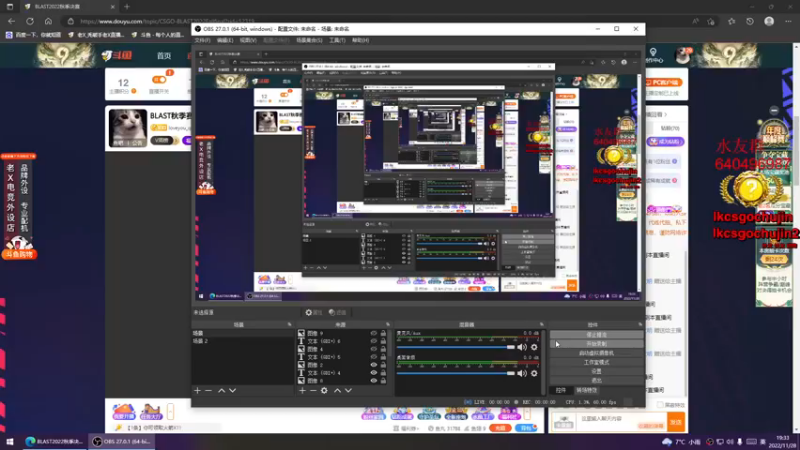Remove the selected scene with minus button
The height and width of the screenshot is (450, 800).
(209, 390)
